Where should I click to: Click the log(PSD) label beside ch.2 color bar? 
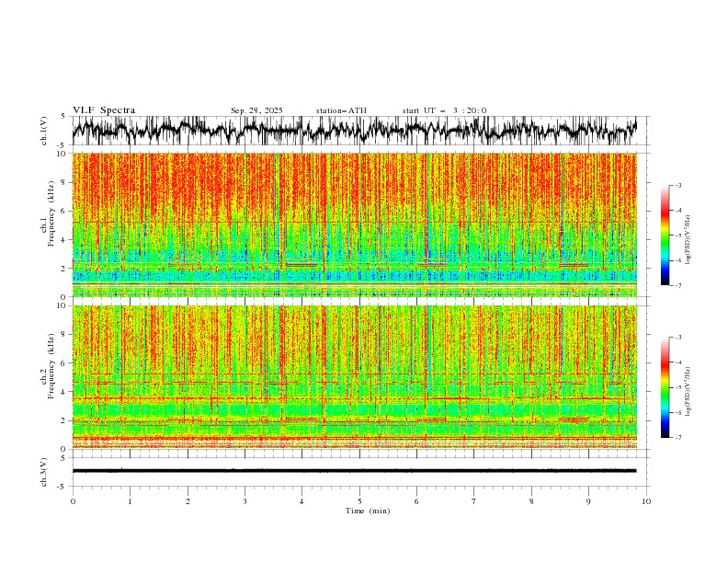pos(688,392)
